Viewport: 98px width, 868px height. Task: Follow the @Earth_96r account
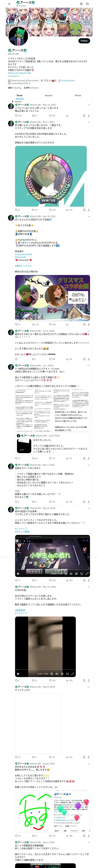pyautogui.click(x=84, y=41)
